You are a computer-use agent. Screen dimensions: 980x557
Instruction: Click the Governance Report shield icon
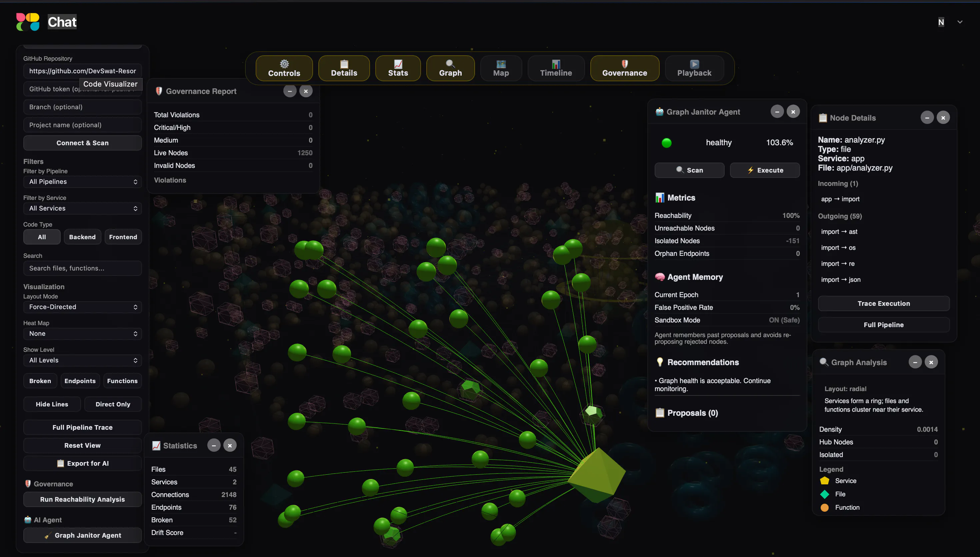tap(159, 91)
